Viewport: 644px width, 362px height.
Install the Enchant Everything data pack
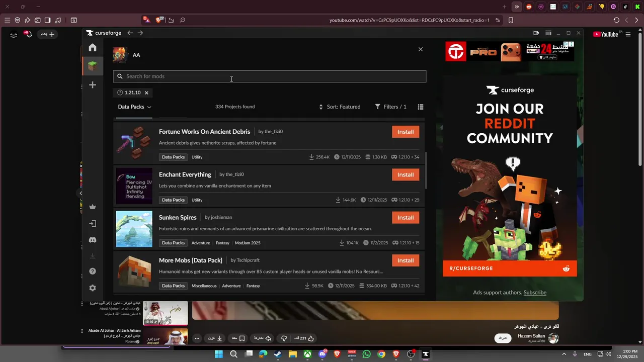[x=406, y=174]
